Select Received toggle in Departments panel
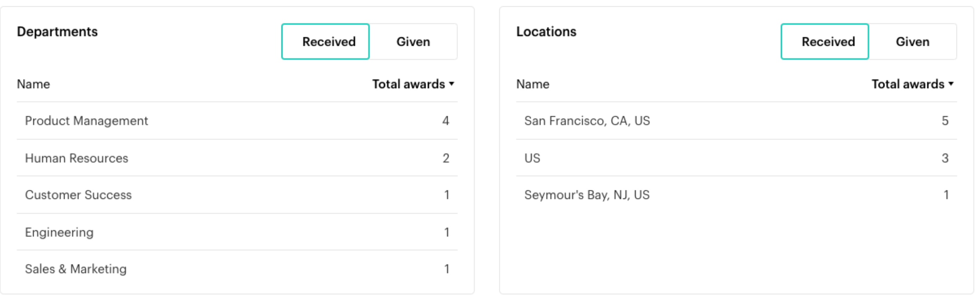Screen dimensions: 980x300 click(325, 42)
